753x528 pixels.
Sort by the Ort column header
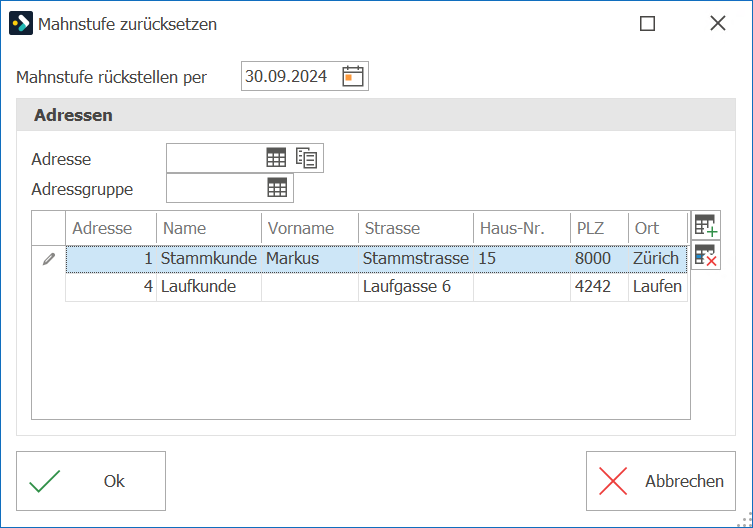[x=658, y=228]
